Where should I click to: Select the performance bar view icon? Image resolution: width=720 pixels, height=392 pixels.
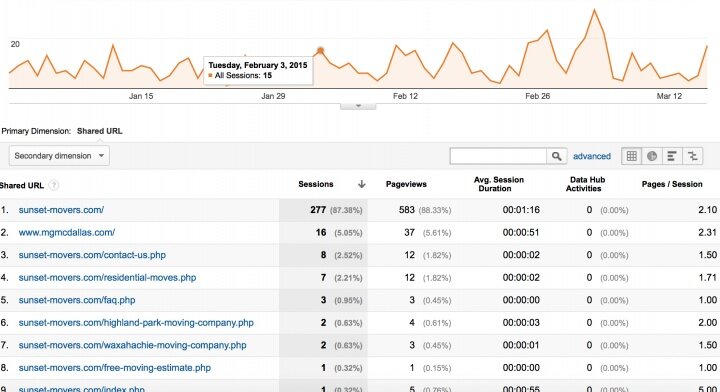pos(672,156)
